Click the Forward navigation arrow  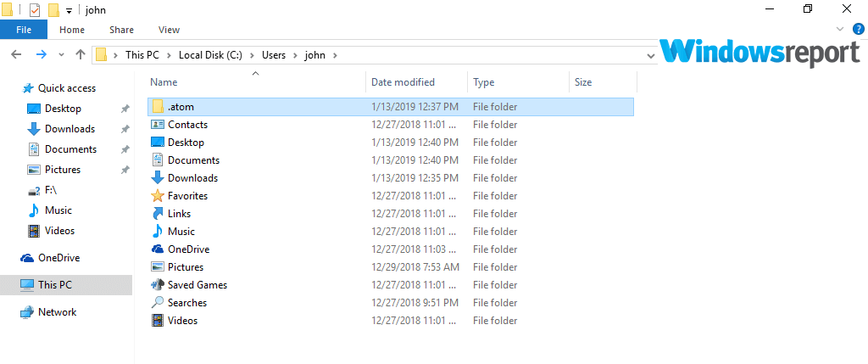[x=41, y=54]
